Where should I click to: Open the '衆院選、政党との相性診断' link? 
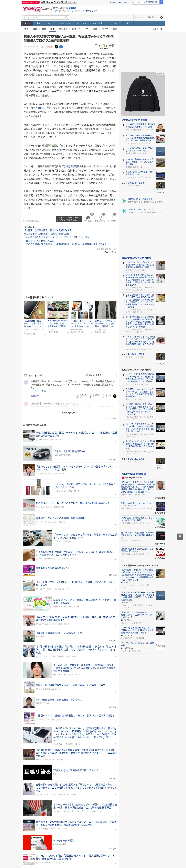click(x=140, y=199)
